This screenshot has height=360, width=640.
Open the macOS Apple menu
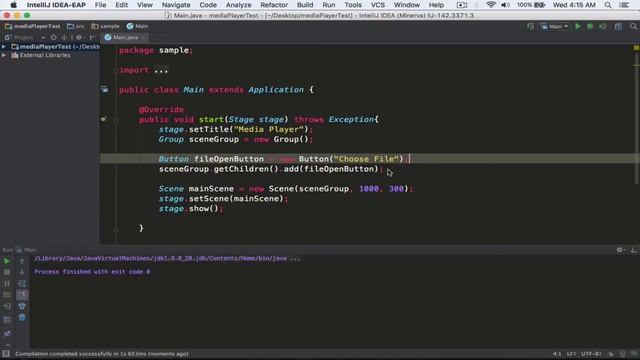[x=13, y=5]
